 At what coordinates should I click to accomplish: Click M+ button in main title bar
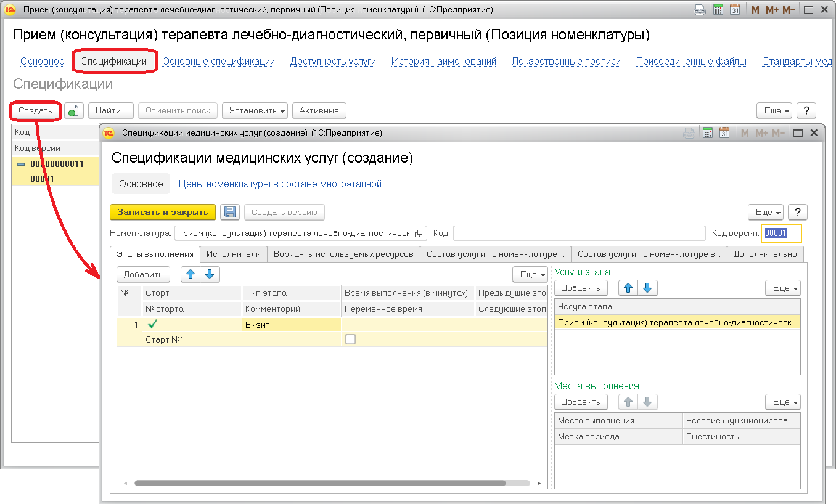[x=772, y=10]
